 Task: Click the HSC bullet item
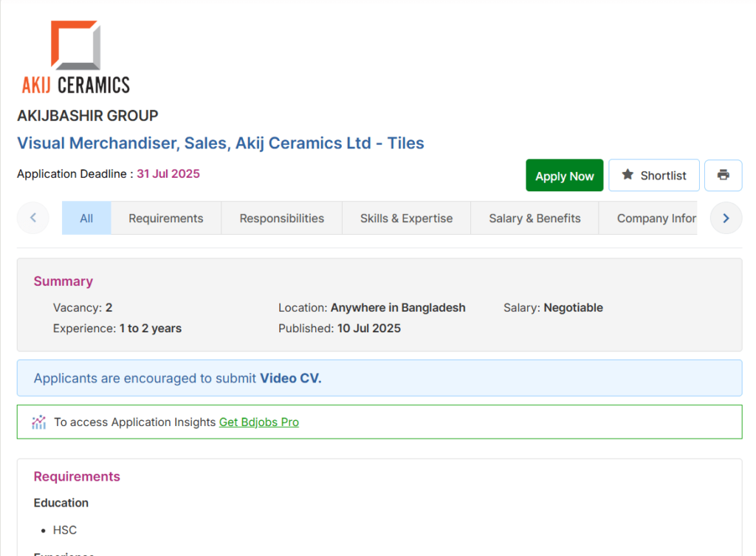pyautogui.click(x=65, y=530)
